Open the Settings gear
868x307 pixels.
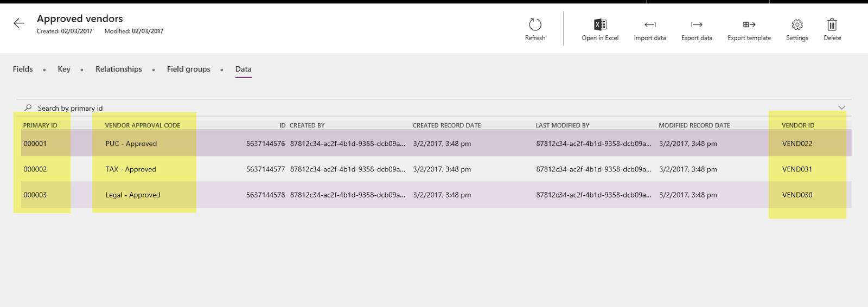(797, 25)
